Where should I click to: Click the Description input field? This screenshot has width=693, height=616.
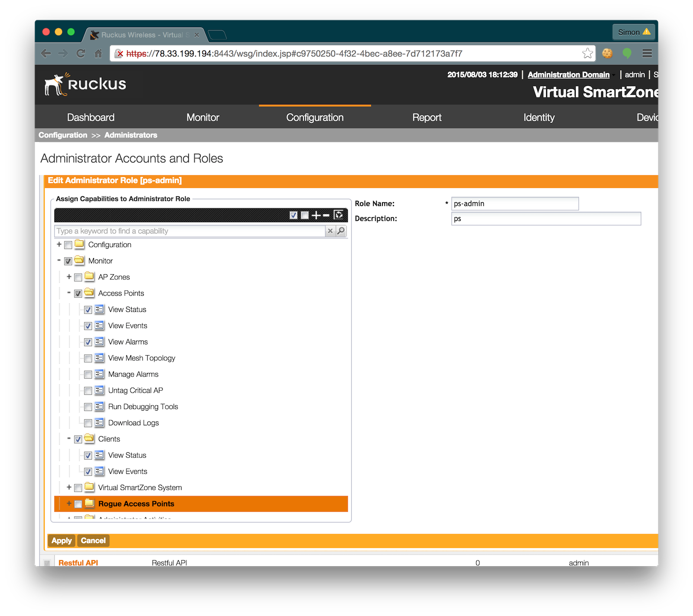[x=546, y=219]
